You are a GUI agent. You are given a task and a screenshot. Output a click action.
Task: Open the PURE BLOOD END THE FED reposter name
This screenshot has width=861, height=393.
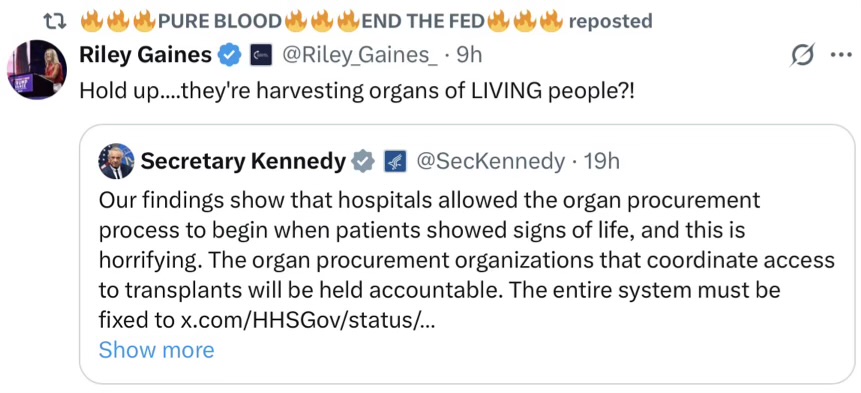[x=322, y=21]
